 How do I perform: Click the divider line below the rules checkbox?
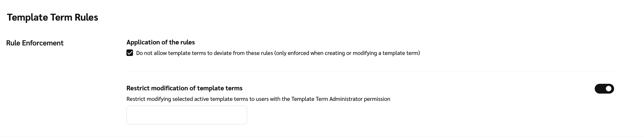pos(370,72)
